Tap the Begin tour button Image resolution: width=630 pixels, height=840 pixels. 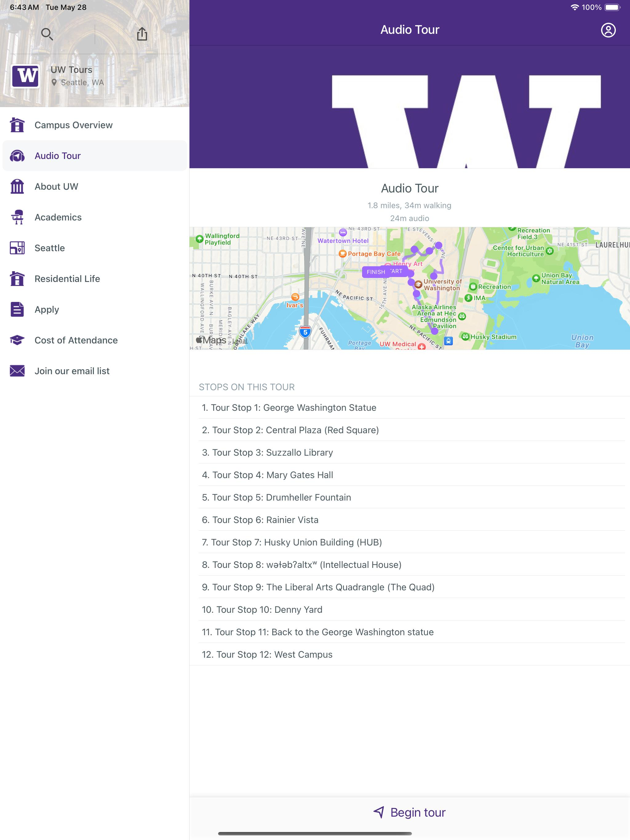click(410, 812)
